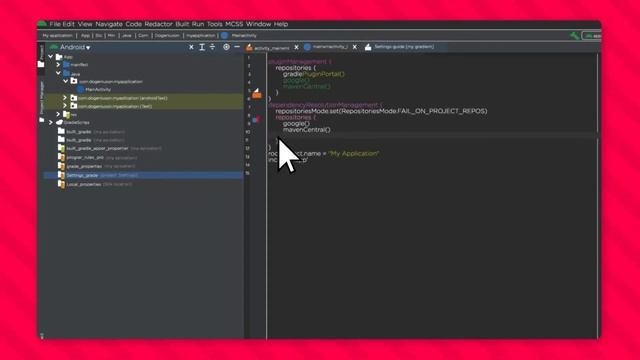Click the blue-red gutter icon at line 8
This screenshot has width=640, height=360.
tap(256, 119)
